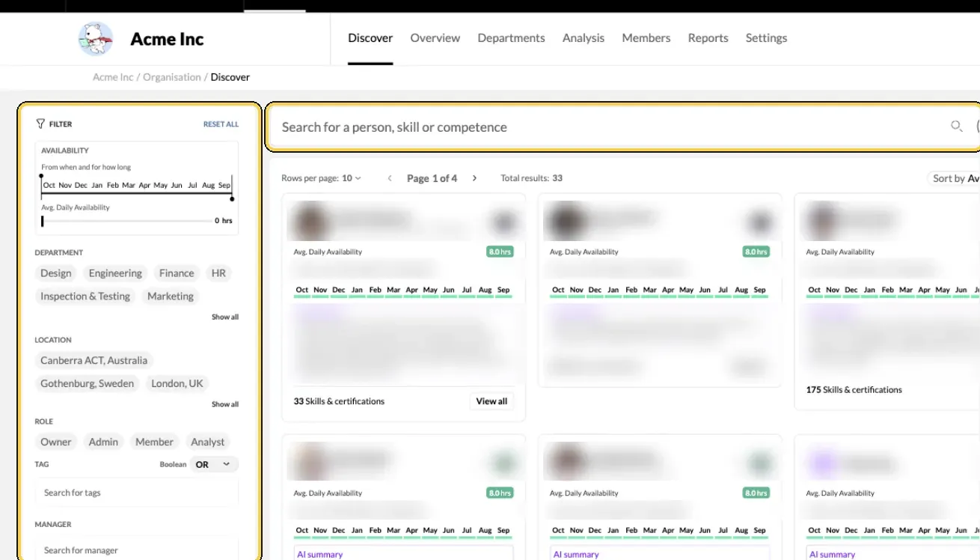Viewport: 980px width, 560px height.
Task: Click the Search for manager field
Action: pos(137,550)
